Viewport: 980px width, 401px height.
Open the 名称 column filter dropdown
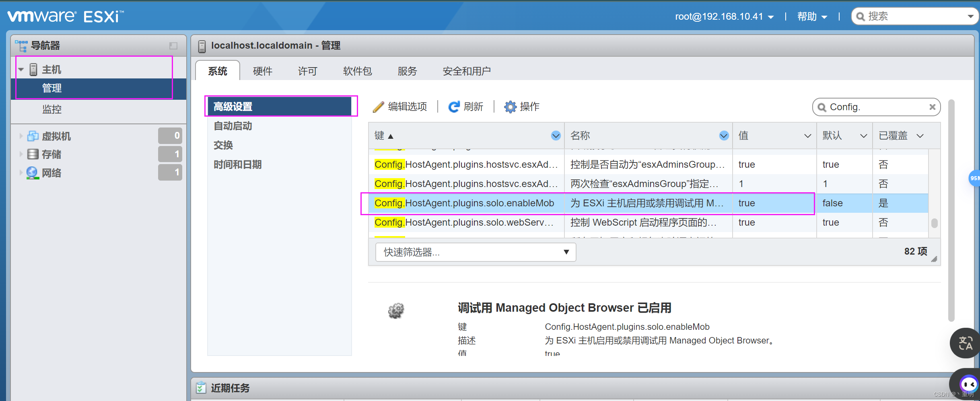point(724,136)
